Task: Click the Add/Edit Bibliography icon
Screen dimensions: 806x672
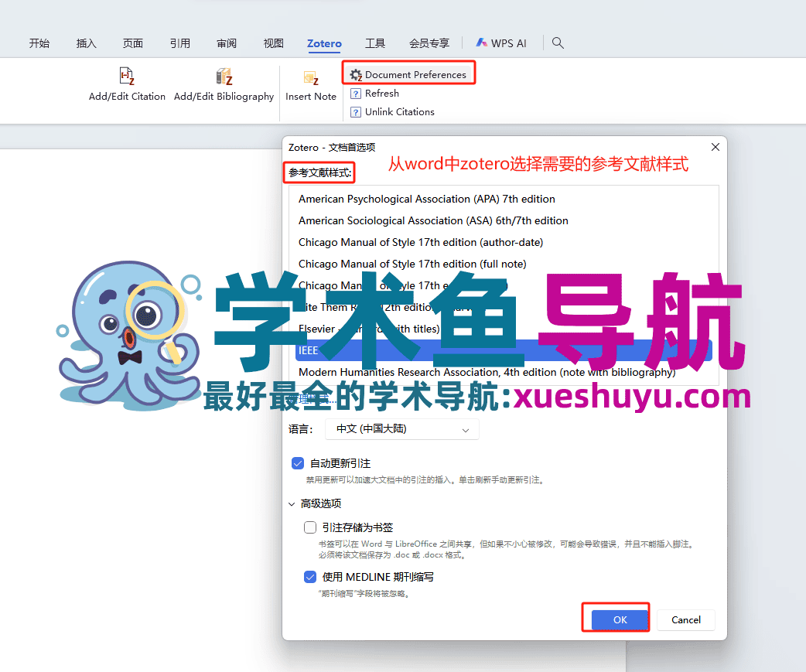Action: click(x=224, y=76)
